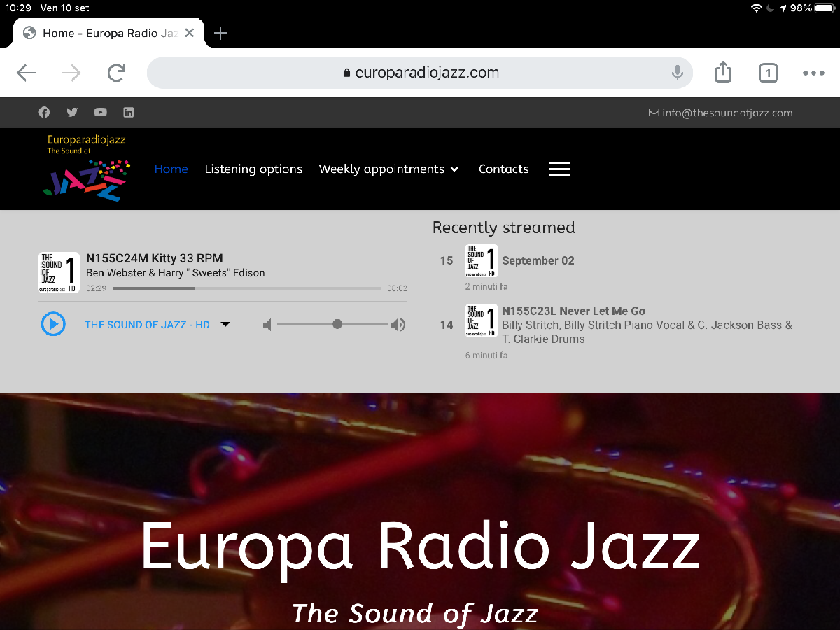This screenshot has width=840, height=630.
Task: Close the Home - Europa Radio Jazz tab
Action: tap(190, 33)
